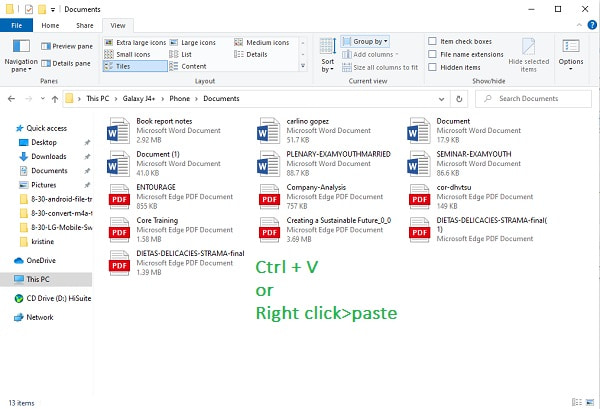
Task: Choose Extra large icons layout
Action: tap(135, 42)
